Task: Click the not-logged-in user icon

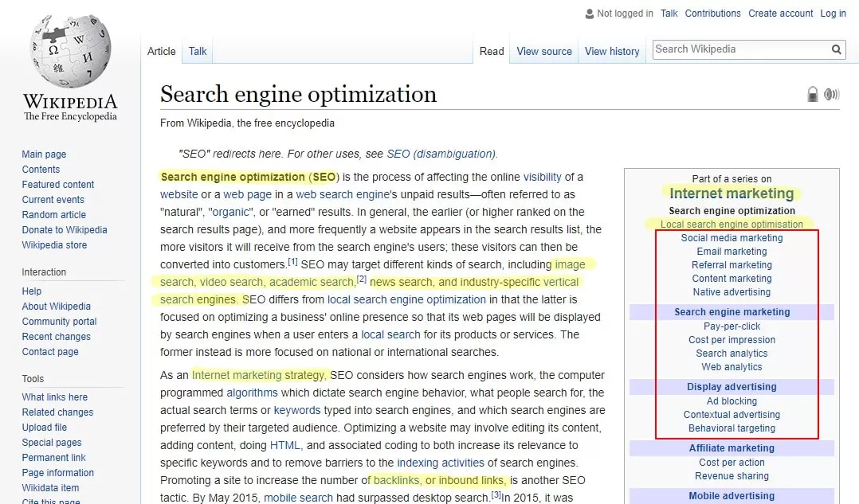Action: point(590,14)
